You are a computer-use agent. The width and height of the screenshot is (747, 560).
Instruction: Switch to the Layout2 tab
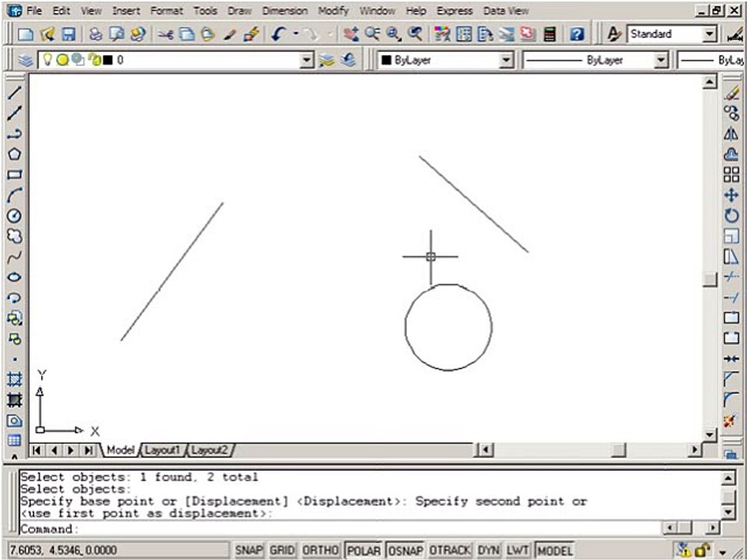tap(210, 450)
